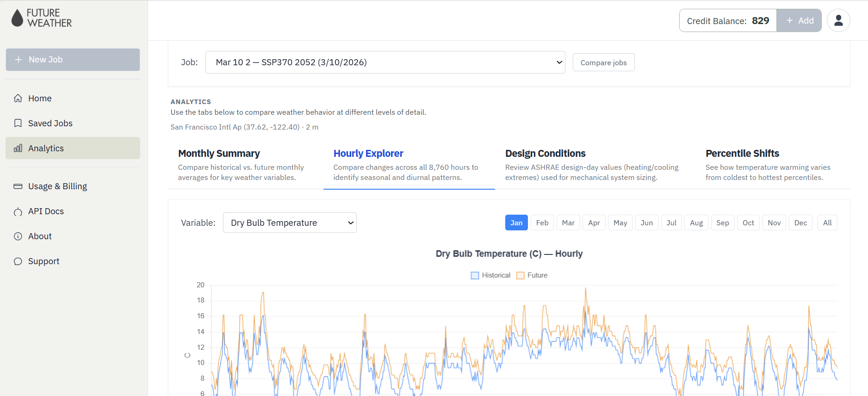
Task: Add credits to the balance
Action: coord(799,20)
